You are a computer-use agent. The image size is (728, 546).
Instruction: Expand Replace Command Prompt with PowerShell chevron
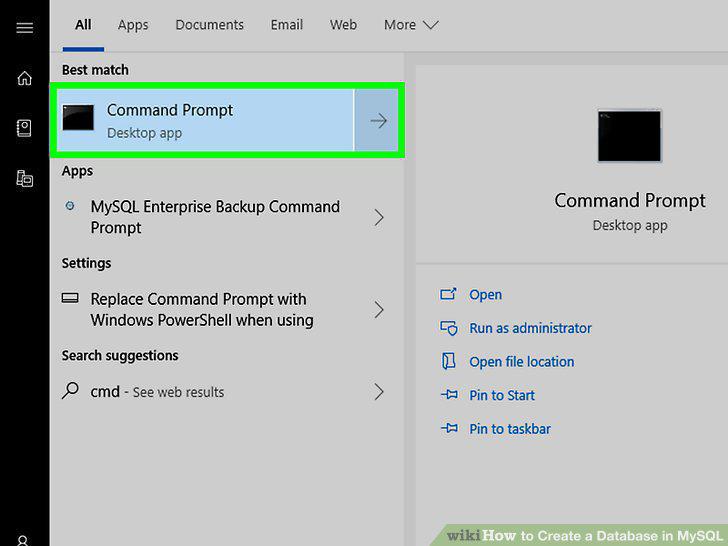pyautogui.click(x=379, y=310)
